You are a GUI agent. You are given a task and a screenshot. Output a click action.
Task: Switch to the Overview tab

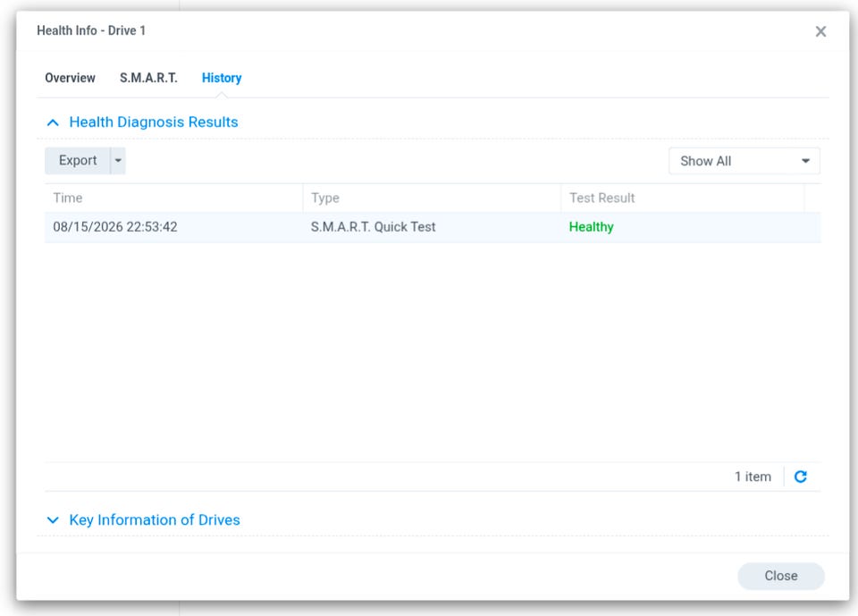click(70, 78)
